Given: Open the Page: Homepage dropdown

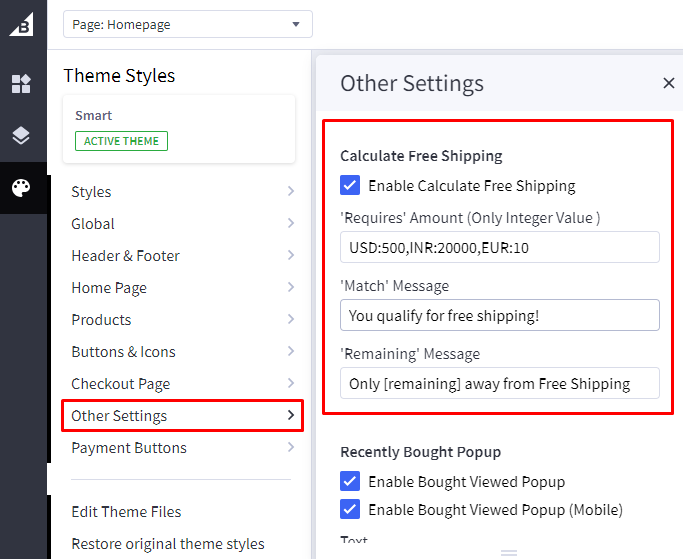Looking at the screenshot, I should (187, 24).
